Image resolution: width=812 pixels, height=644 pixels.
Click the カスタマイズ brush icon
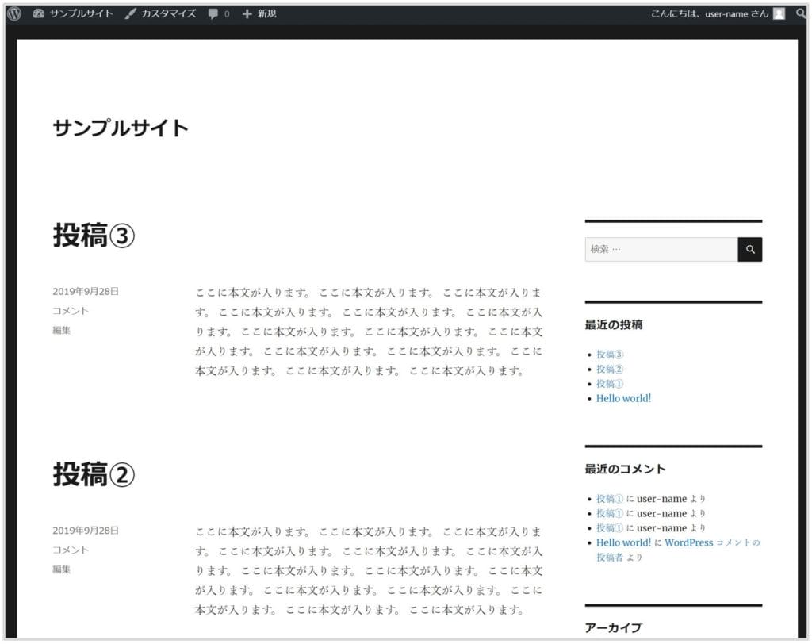pos(131,13)
